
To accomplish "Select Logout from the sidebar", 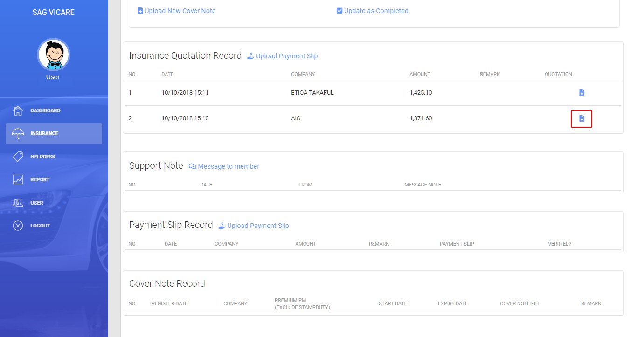I will (40, 226).
